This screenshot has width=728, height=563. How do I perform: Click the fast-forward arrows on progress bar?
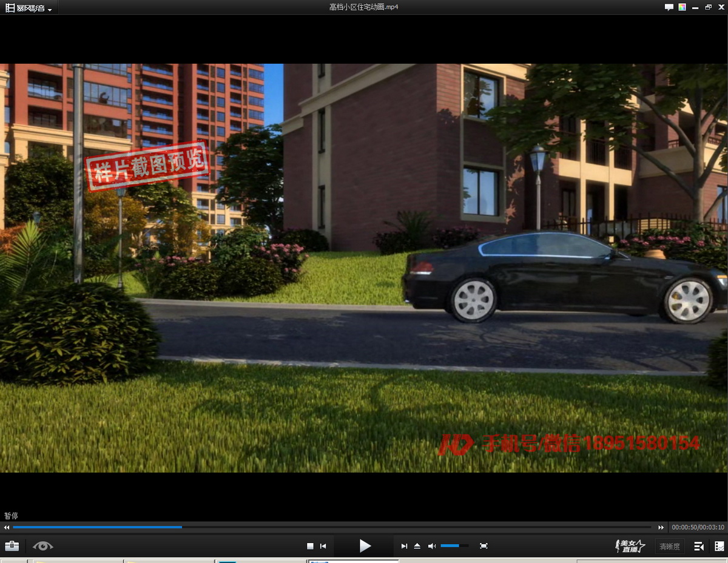point(661,527)
